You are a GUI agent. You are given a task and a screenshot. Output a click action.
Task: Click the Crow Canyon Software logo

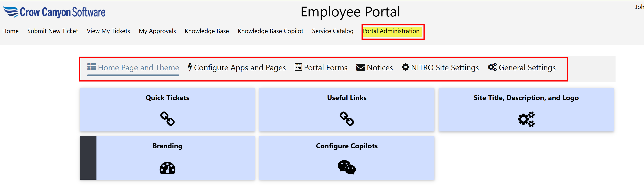pyautogui.click(x=54, y=12)
